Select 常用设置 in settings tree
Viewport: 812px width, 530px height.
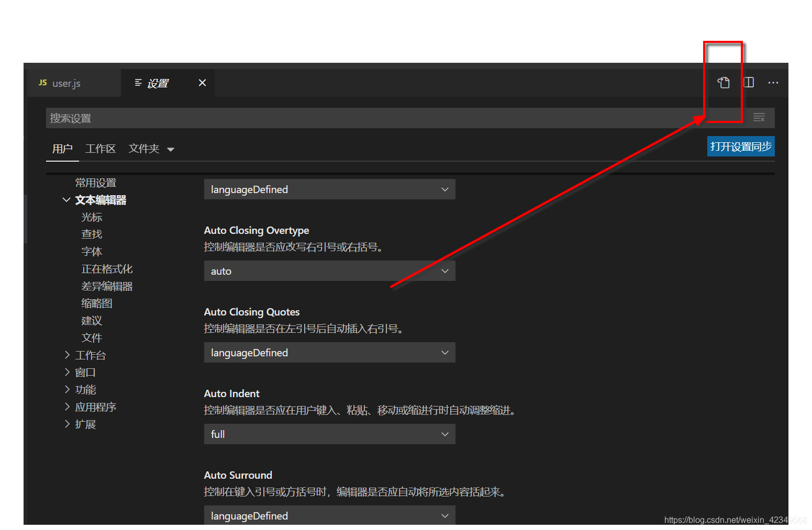[96, 183]
